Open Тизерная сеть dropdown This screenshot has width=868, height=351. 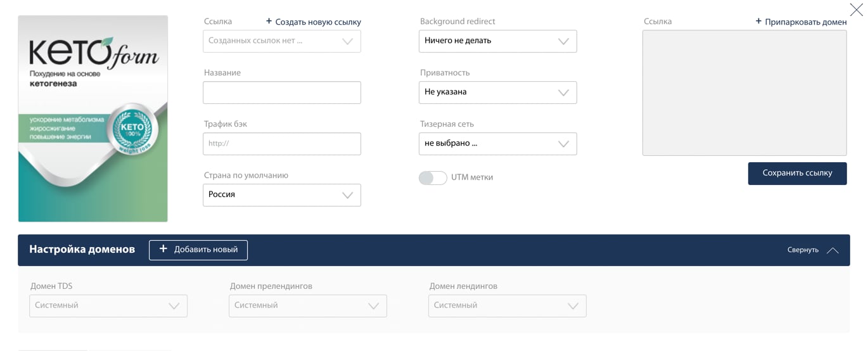(497, 144)
